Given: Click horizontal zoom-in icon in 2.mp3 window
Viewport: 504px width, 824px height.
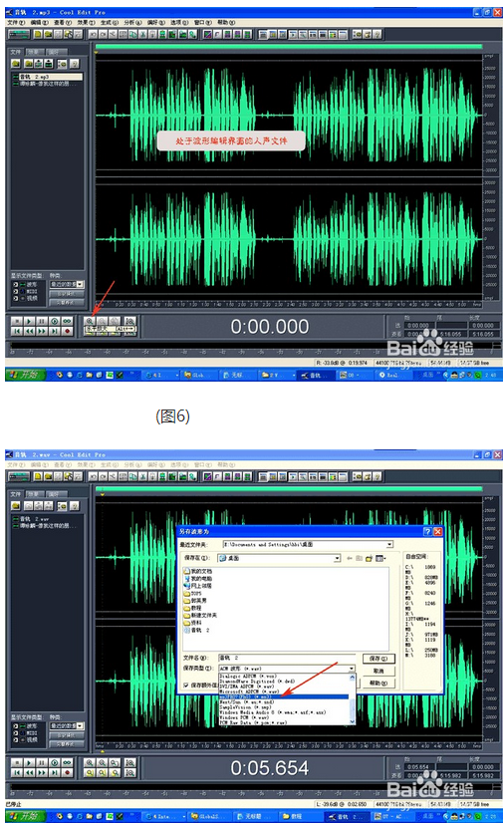Looking at the screenshot, I should [90, 321].
